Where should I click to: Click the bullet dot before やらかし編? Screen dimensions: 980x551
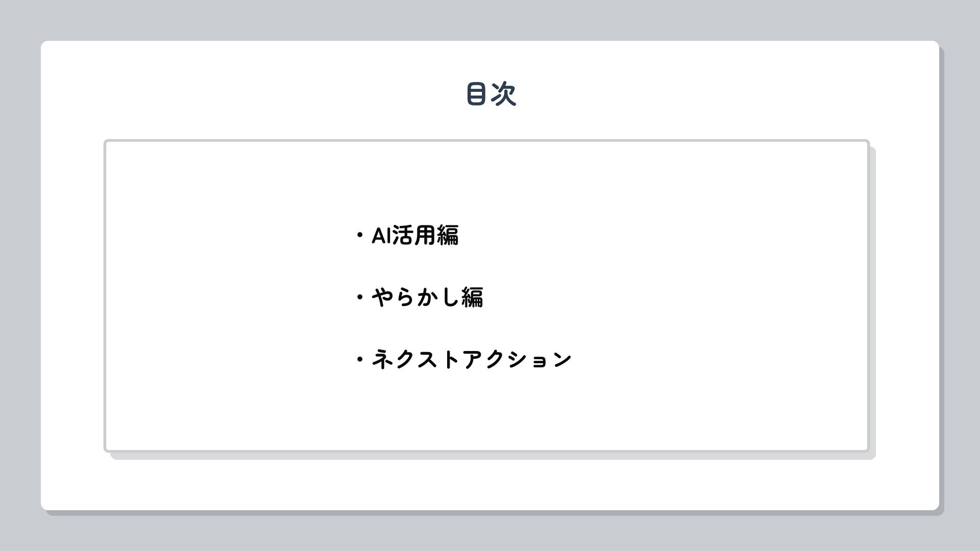click(360, 297)
